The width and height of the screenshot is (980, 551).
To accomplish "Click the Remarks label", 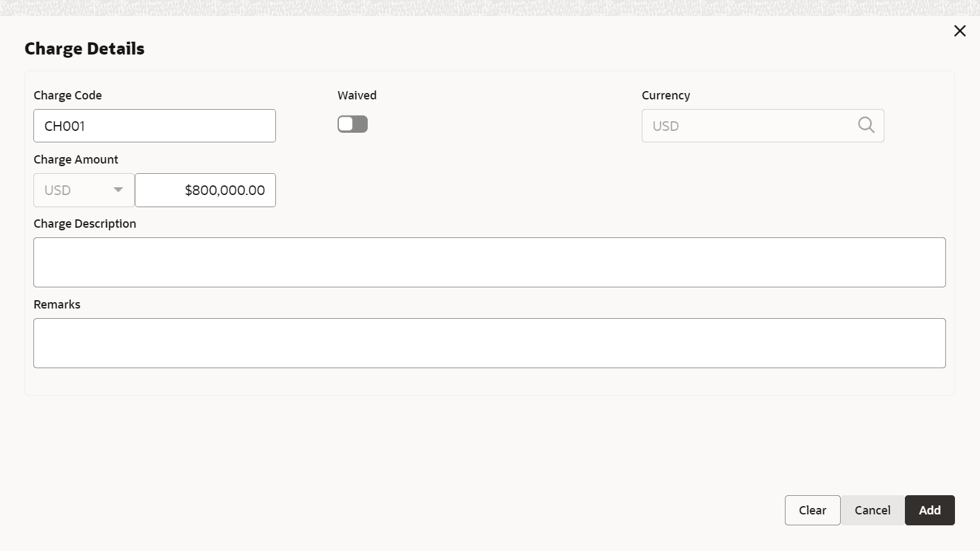I will 57,304.
